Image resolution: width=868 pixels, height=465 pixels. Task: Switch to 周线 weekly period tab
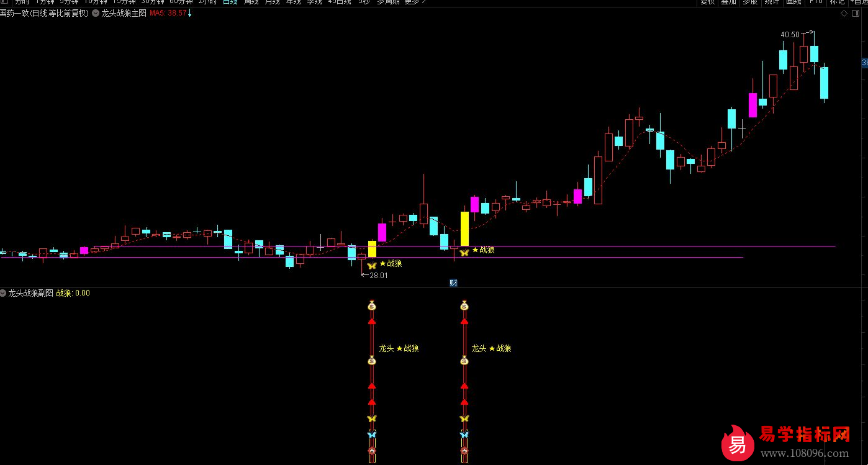[251, 2]
